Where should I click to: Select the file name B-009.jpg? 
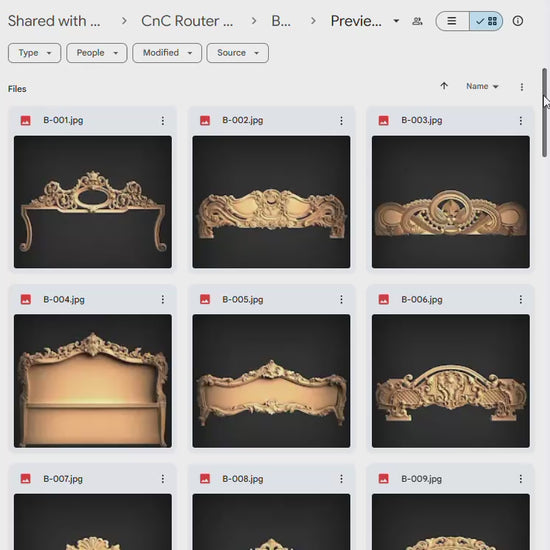[421, 479]
